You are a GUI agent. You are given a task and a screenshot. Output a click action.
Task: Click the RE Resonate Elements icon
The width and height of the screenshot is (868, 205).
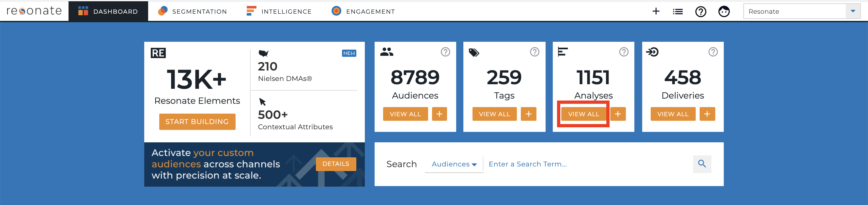pos(158,53)
